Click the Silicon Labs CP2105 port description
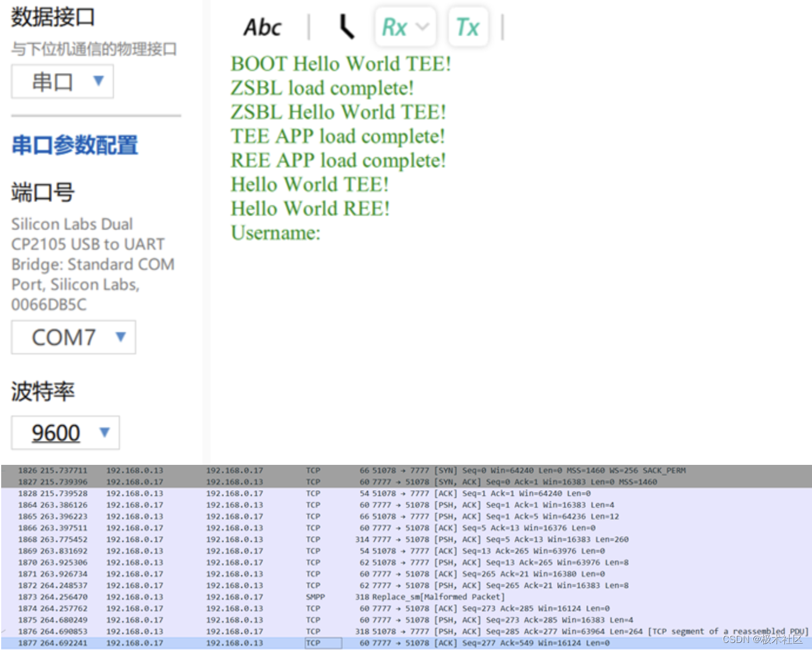812x650 pixels. [x=93, y=264]
